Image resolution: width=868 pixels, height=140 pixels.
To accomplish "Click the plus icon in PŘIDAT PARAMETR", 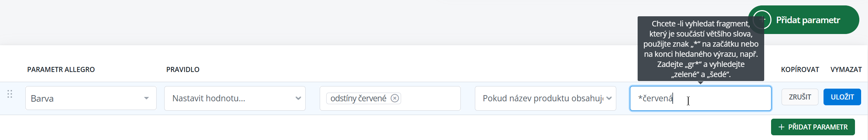I will [782, 127].
